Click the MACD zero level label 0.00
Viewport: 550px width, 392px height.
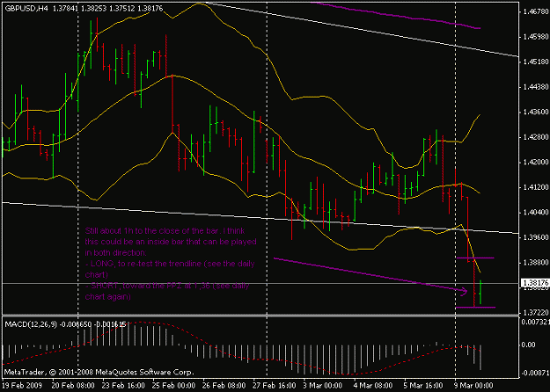(x=529, y=345)
